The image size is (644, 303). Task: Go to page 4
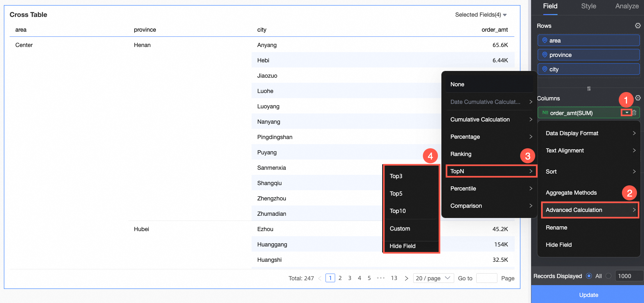[x=359, y=278]
